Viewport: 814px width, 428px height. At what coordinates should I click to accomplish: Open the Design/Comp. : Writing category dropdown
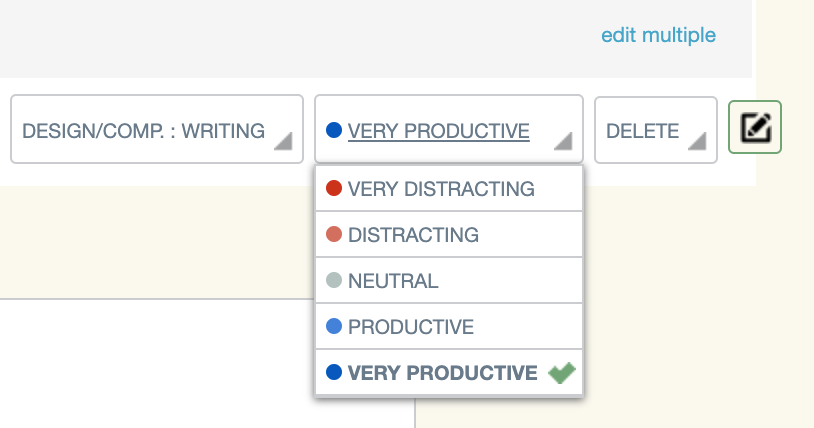tap(157, 129)
